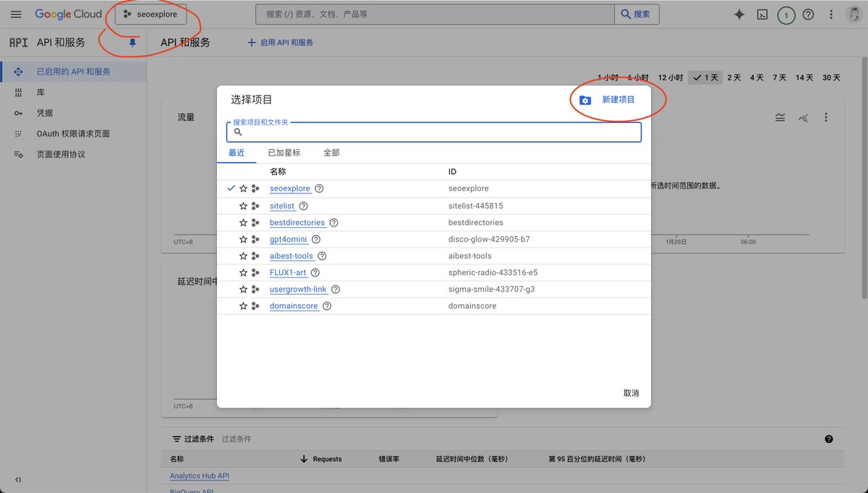Select the usergrowth-link project link
The height and width of the screenshot is (493, 868).
[x=298, y=289]
